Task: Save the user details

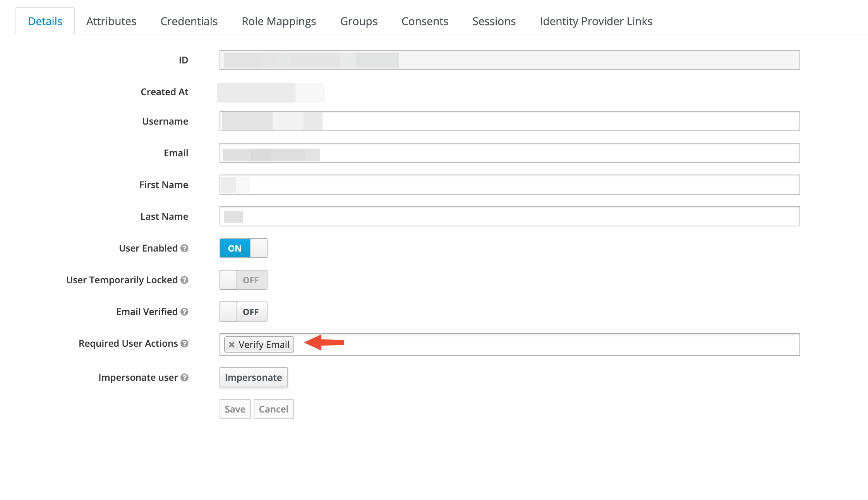Action: (x=235, y=409)
